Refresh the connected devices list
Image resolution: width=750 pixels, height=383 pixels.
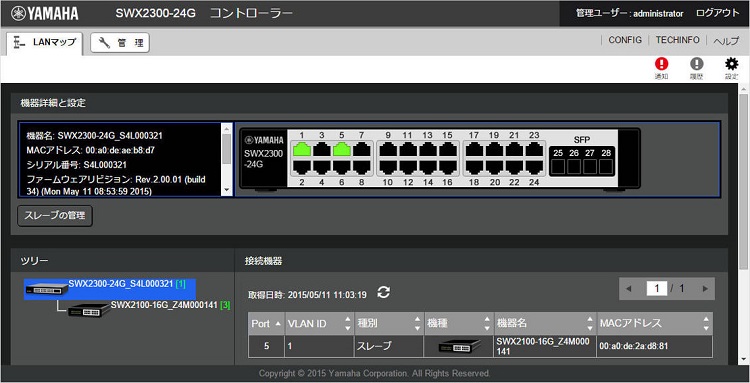(x=383, y=292)
